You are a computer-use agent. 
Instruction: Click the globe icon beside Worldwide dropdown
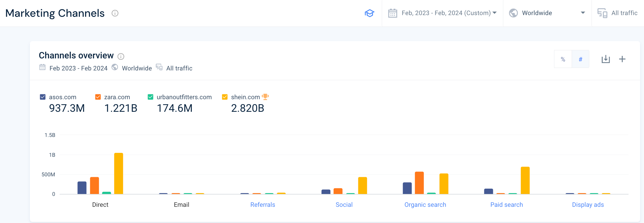pos(513,13)
